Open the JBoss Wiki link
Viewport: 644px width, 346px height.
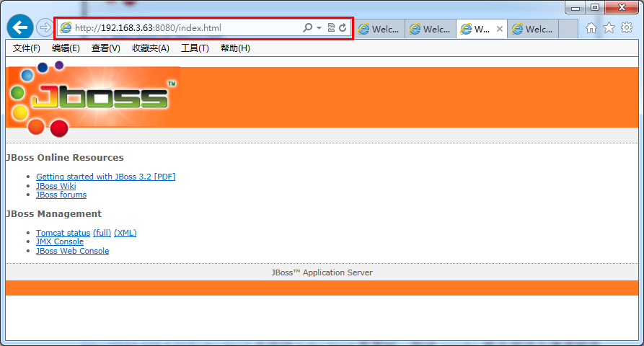[56, 186]
